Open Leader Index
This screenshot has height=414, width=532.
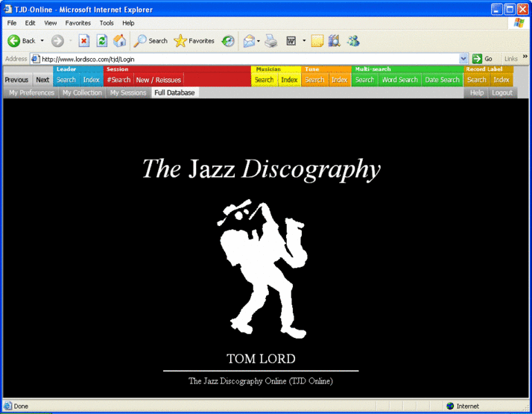[91, 80]
